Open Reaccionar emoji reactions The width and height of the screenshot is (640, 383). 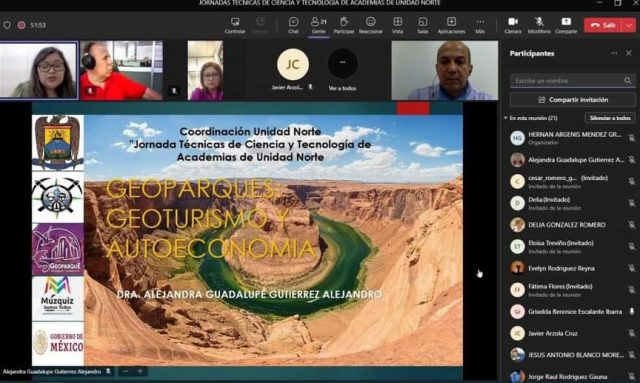point(371,25)
